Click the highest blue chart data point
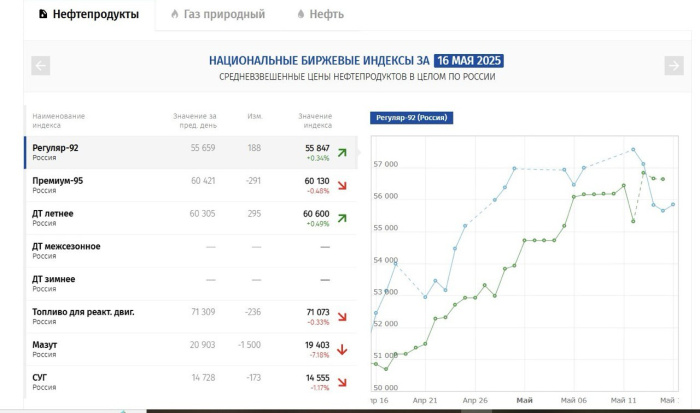This screenshot has width=700, height=413. (x=633, y=150)
